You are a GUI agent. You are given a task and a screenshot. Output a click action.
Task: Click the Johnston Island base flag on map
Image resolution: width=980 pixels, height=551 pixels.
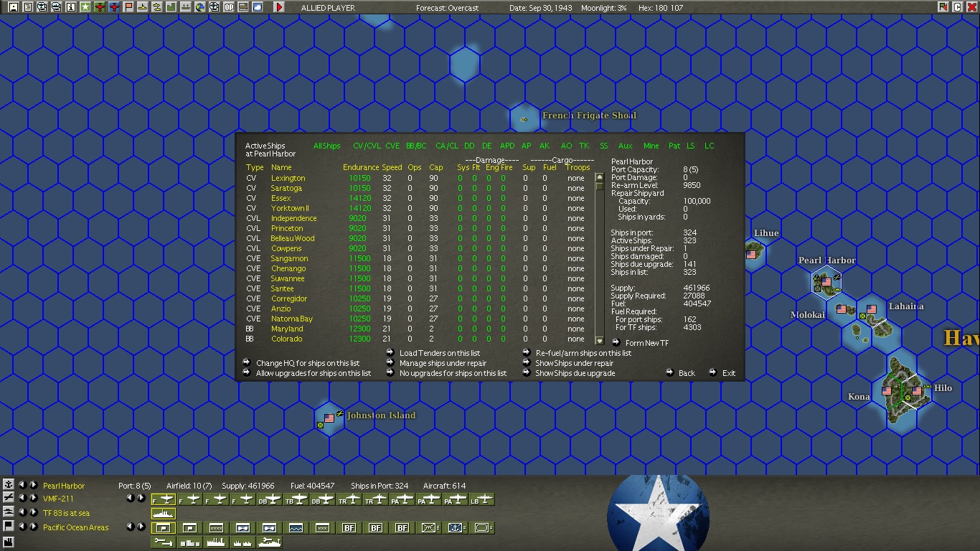(329, 418)
